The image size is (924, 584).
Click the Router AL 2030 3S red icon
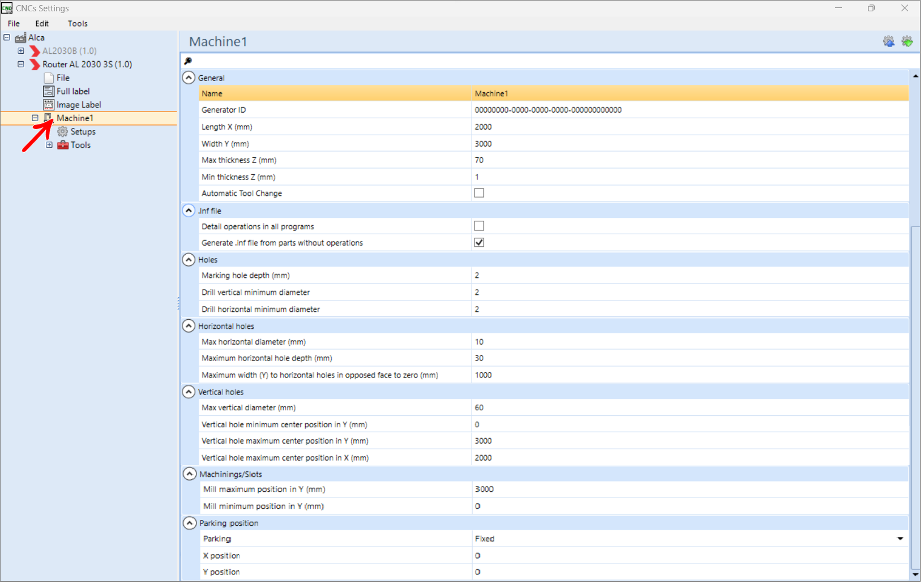(35, 65)
